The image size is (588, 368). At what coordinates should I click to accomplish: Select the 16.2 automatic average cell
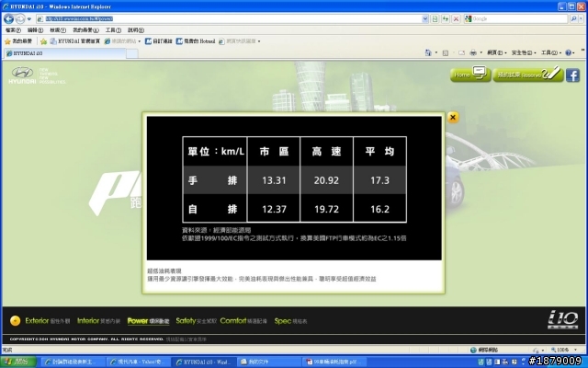point(379,209)
